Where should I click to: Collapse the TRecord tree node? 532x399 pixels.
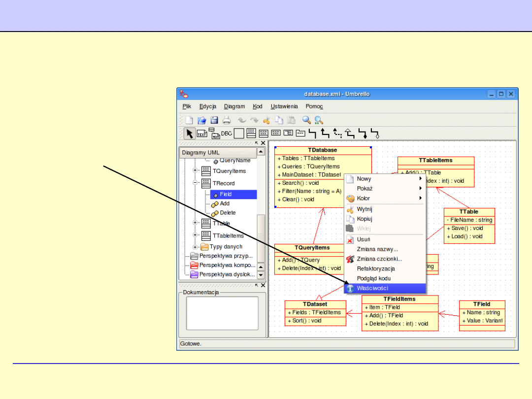tap(195, 182)
